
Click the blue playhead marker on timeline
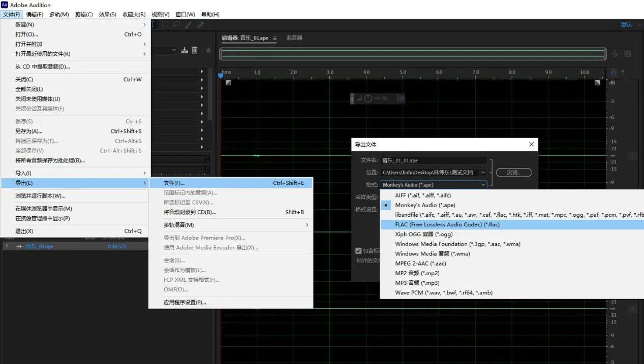[221, 75]
